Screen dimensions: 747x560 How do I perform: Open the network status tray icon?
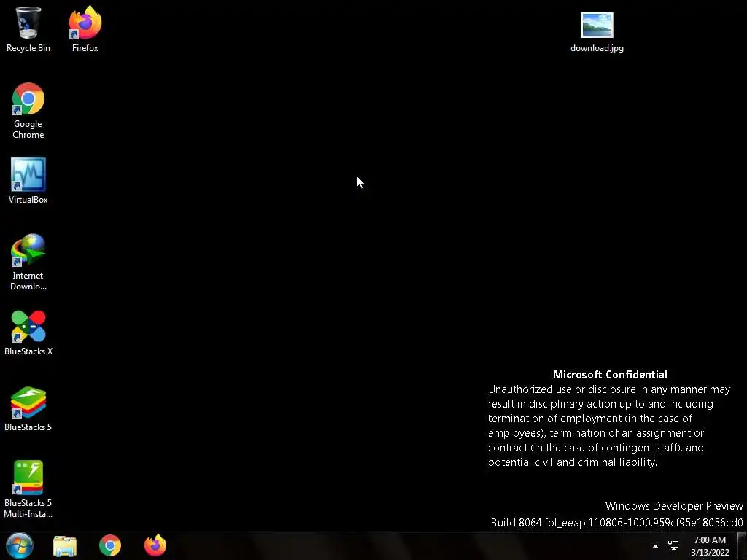tap(673, 545)
